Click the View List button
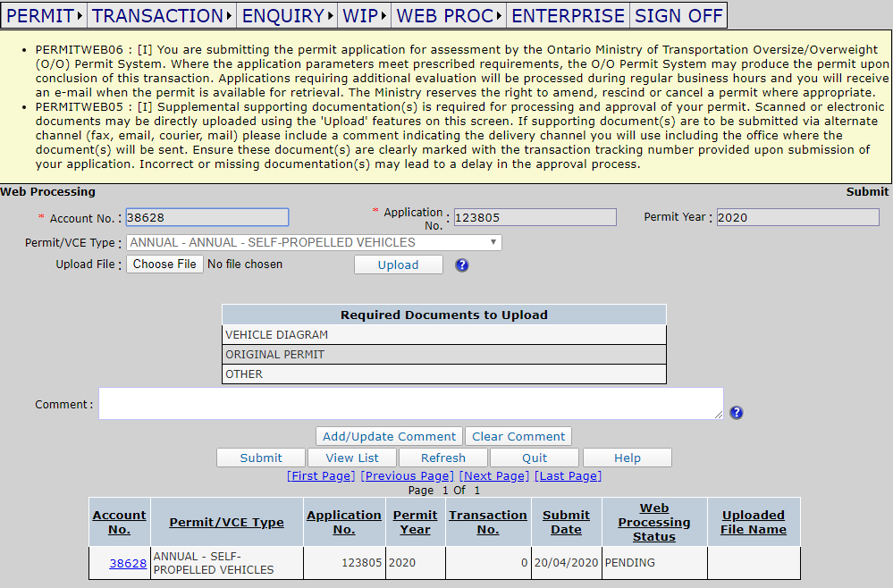 pos(352,458)
